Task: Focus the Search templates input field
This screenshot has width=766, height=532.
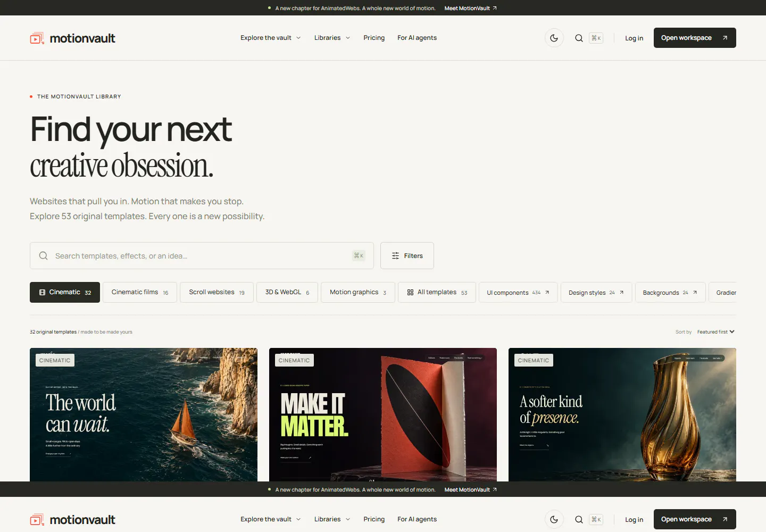Action: tap(202, 256)
